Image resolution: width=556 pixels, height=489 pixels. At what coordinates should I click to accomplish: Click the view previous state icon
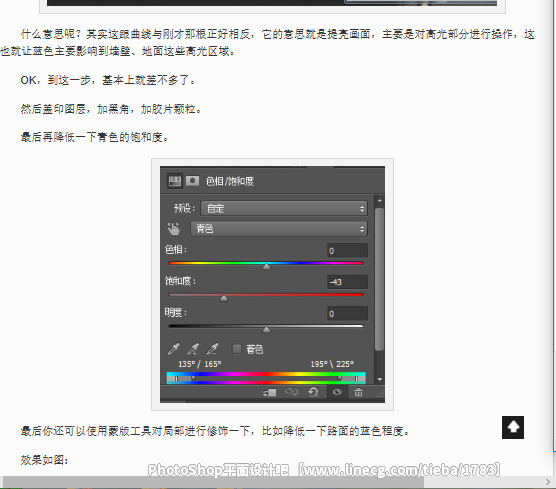point(291,392)
